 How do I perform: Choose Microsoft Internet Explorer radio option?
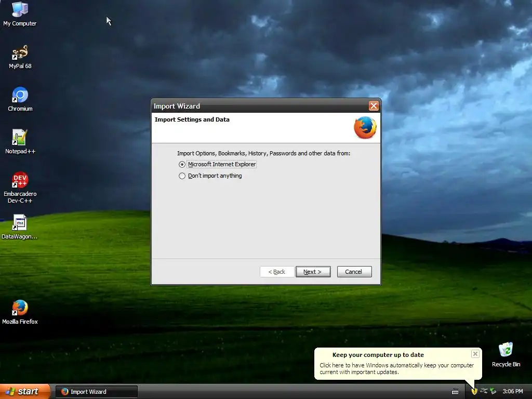217,164
